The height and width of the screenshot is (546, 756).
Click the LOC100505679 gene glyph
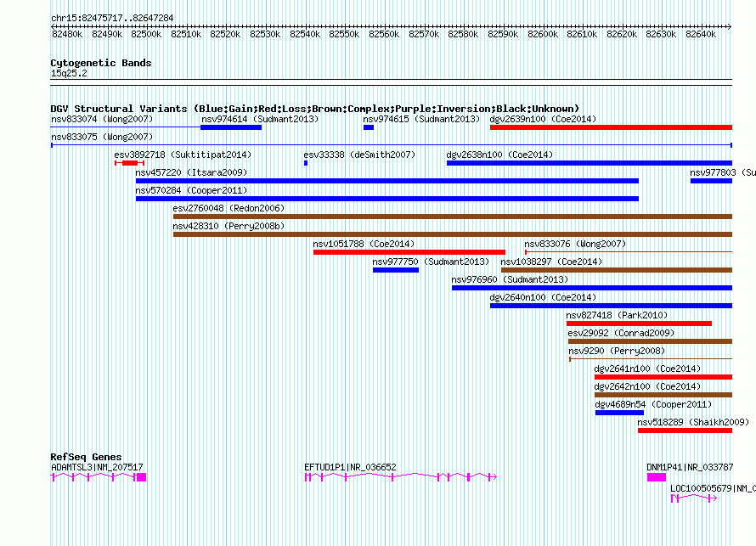click(x=694, y=498)
